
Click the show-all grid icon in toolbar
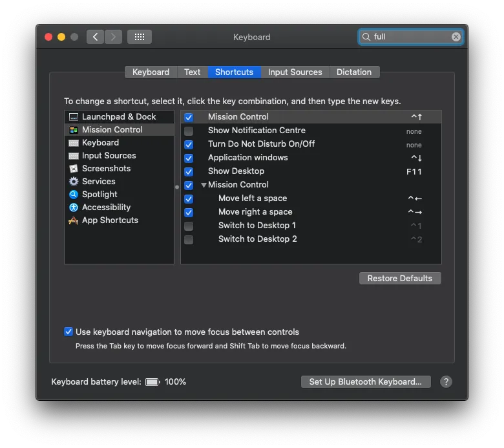[139, 37]
